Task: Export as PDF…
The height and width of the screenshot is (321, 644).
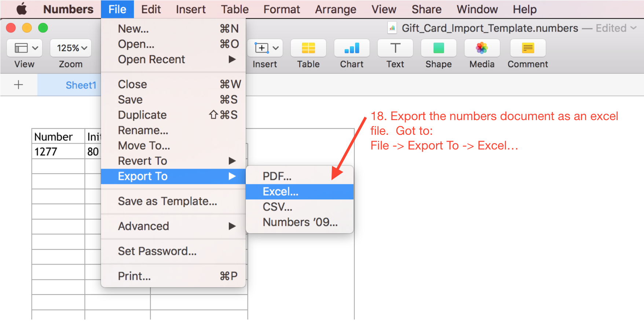Action: click(x=300, y=176)
